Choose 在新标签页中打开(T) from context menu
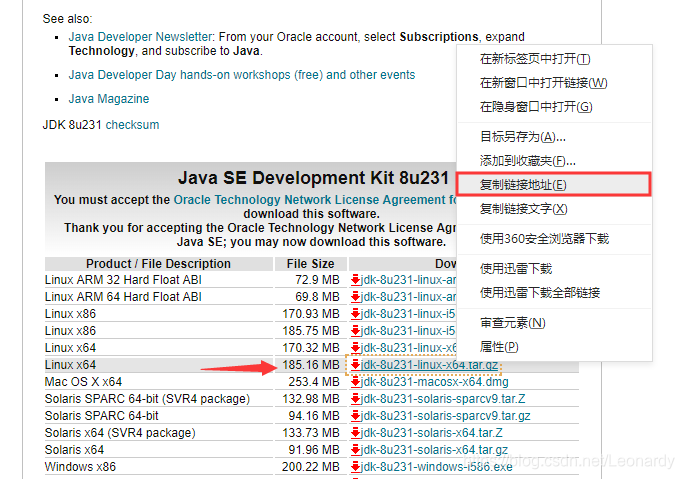This screenshot has width=684, height=479. 554,59
